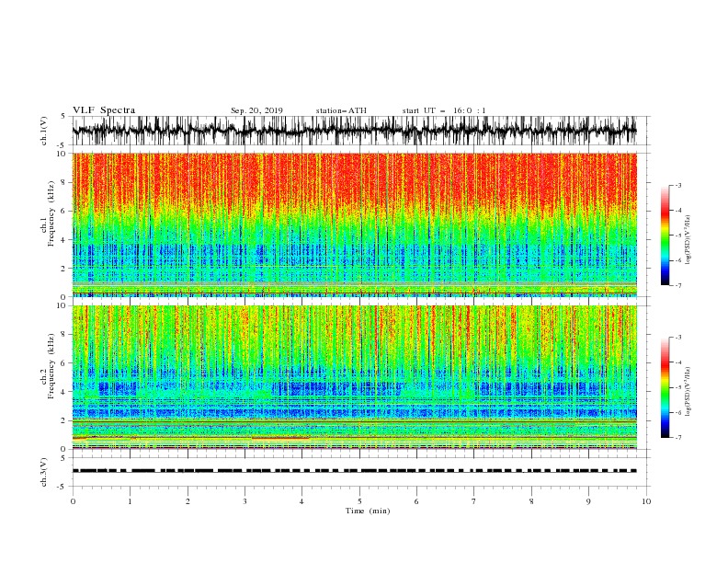Click the "5" tick label on ch.1(V) axis
The height and width of the screenshot is (563, 728).
point(63,116)
